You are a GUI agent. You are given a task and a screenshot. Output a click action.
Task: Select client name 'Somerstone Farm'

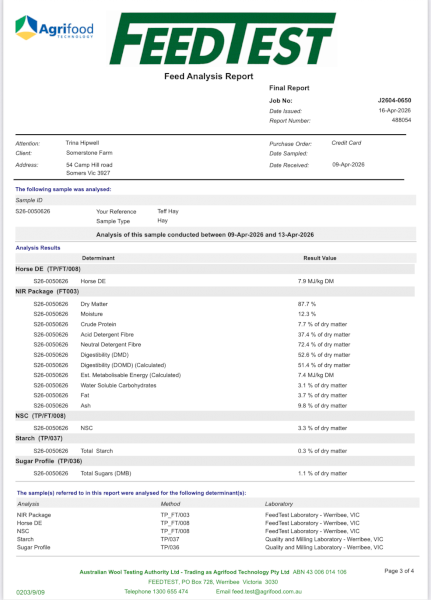pyautogui.click(x=89, y=153)
